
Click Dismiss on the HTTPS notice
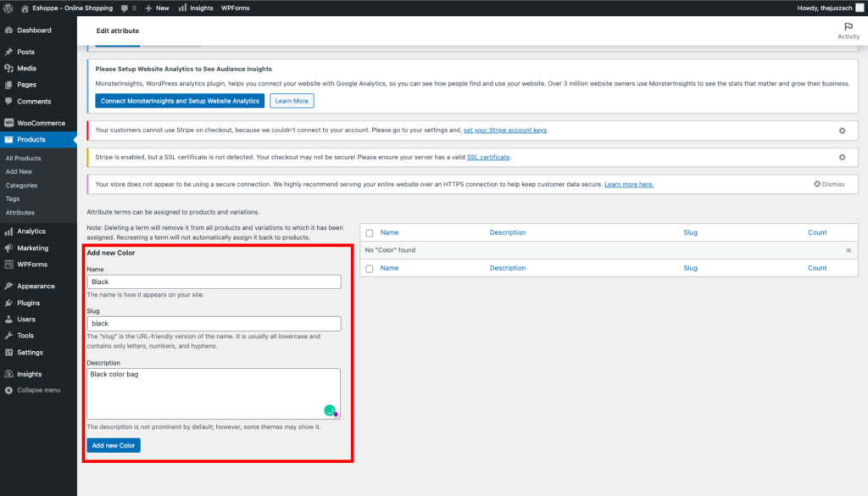(x=829, y=184)
